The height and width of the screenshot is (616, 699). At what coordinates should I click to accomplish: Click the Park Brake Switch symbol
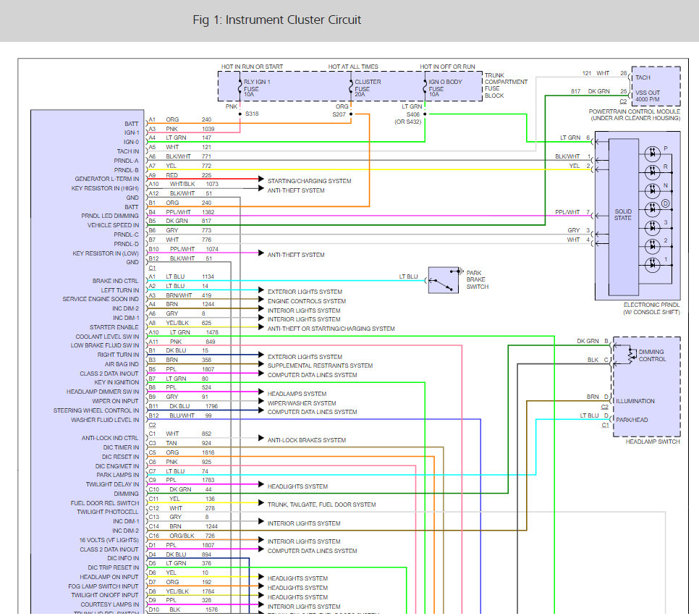(443, 280)
